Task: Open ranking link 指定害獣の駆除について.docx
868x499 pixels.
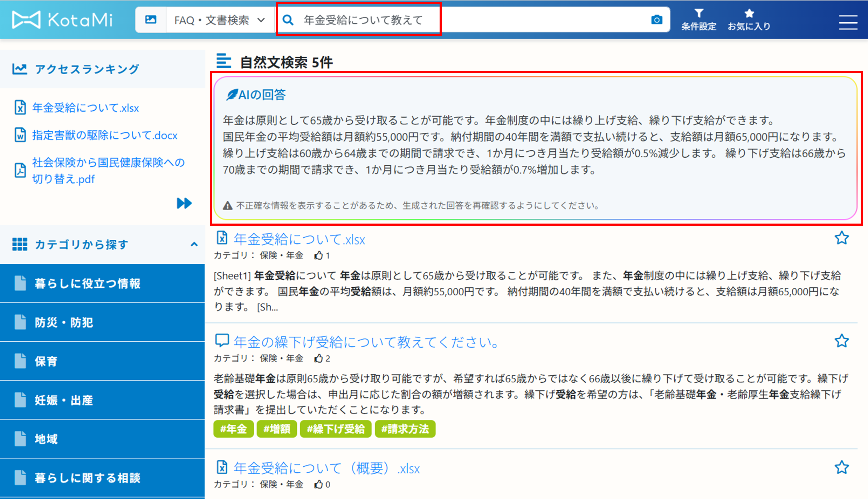Action: click(x=105, y=135)
